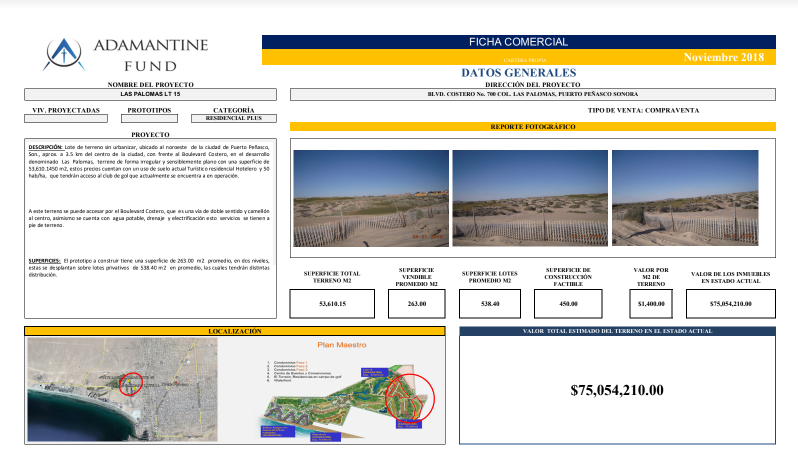
Task: Select 'SUPERFICIE VENDIBLE PROMEDIO M2' label
Action: [416, 277]
